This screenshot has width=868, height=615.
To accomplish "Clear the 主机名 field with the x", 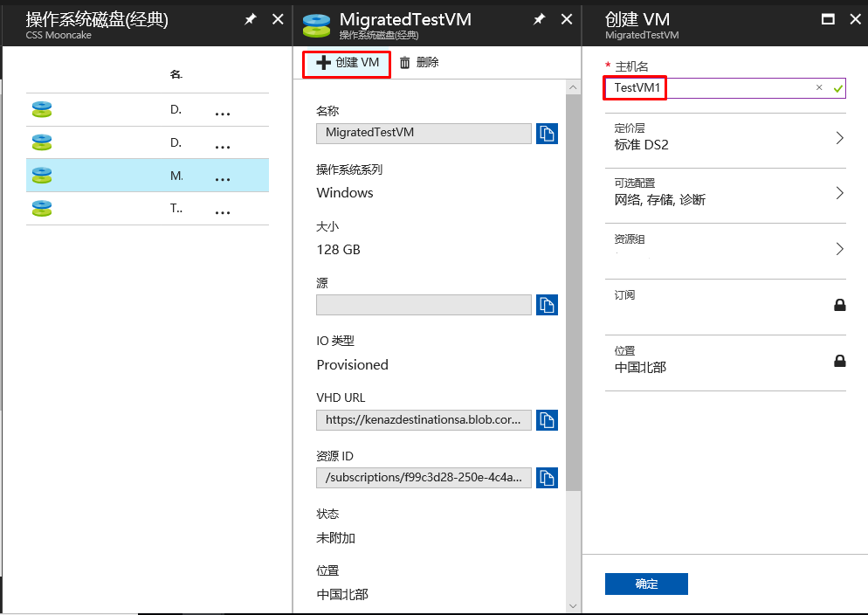I will tap(819, 87).
